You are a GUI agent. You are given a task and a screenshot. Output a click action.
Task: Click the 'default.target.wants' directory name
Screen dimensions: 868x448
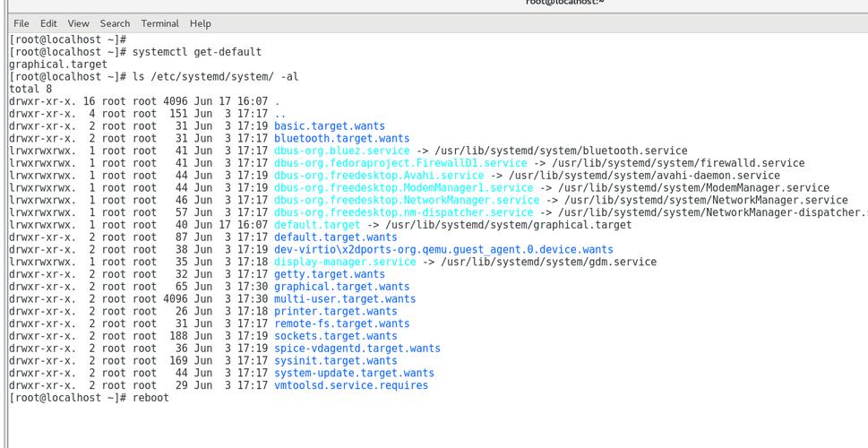pyautogui.click(x=335, y=237)
